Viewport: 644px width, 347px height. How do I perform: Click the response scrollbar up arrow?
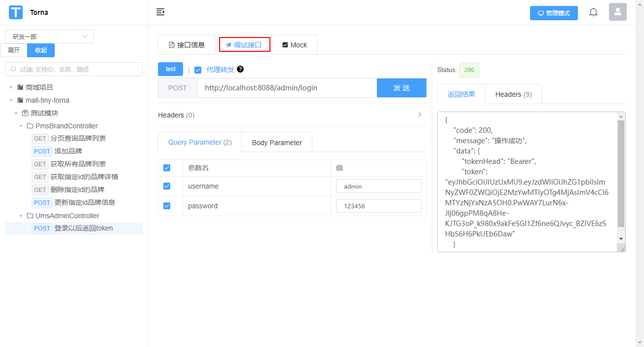(x=621, y=116)
